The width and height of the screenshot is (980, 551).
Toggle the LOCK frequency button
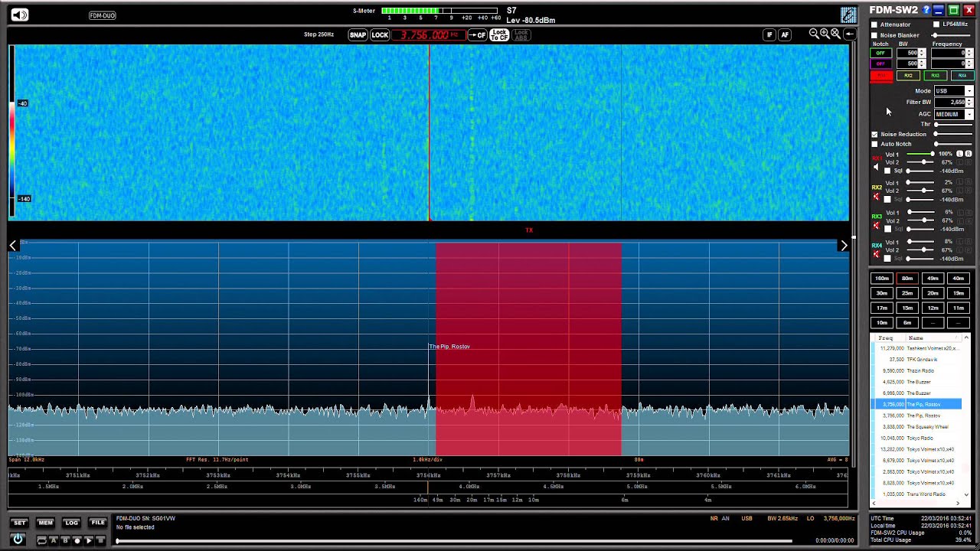380,35
